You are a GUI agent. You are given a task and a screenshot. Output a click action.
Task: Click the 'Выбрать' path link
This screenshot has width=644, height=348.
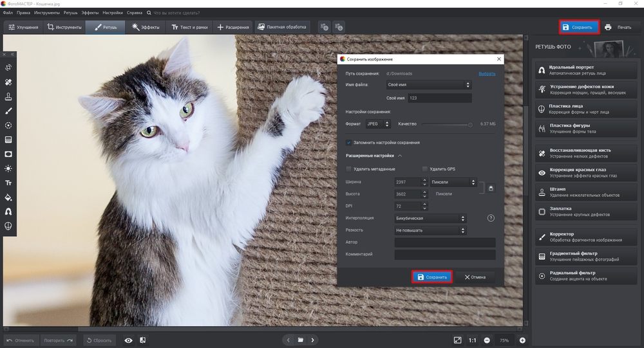coord(487,73)
